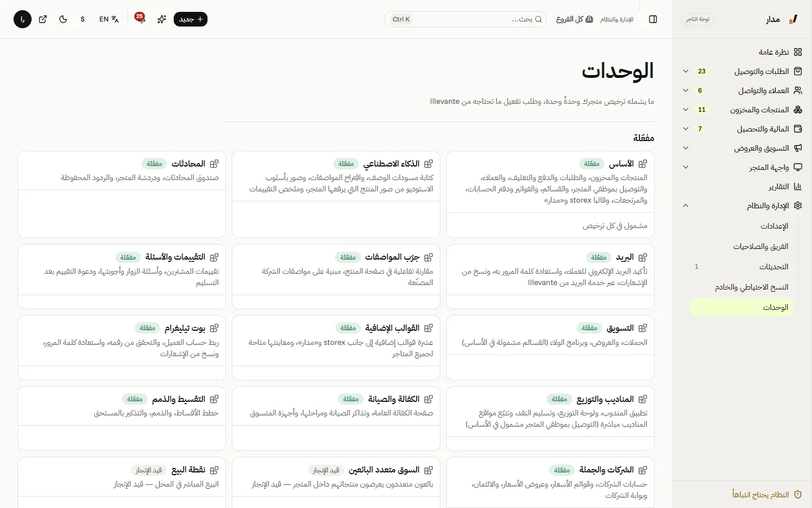
Task: Click the البريد module icon
Action: 643,257
